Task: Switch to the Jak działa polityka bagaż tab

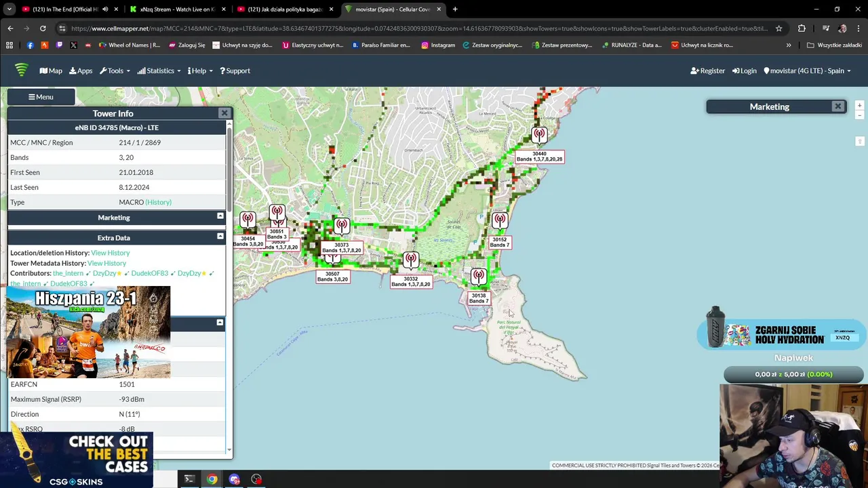Action: tap(285, 9)
